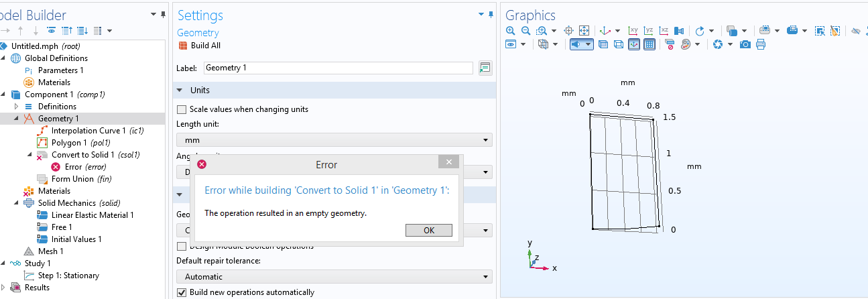Collapse the Units section
The height and width of the screenshot is (299, 868).
point(180,91)
